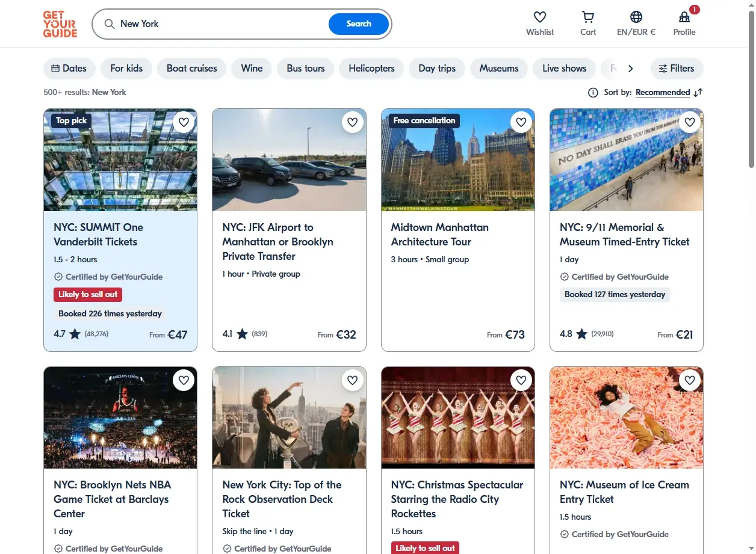Click Booked 226 times yesterday label
756x554 pixels.
click(x=110, y=313)
